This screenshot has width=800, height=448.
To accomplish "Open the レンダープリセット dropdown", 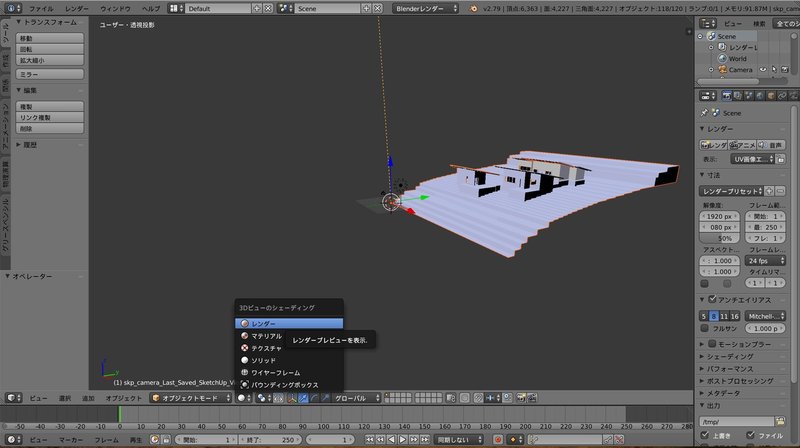I will [731, 191].
